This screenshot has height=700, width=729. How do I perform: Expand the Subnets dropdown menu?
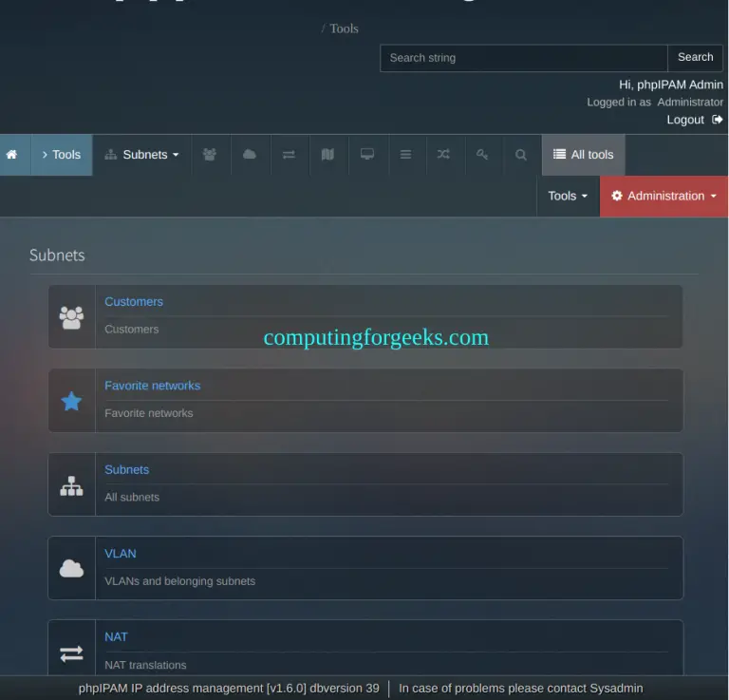pos(141,155)
